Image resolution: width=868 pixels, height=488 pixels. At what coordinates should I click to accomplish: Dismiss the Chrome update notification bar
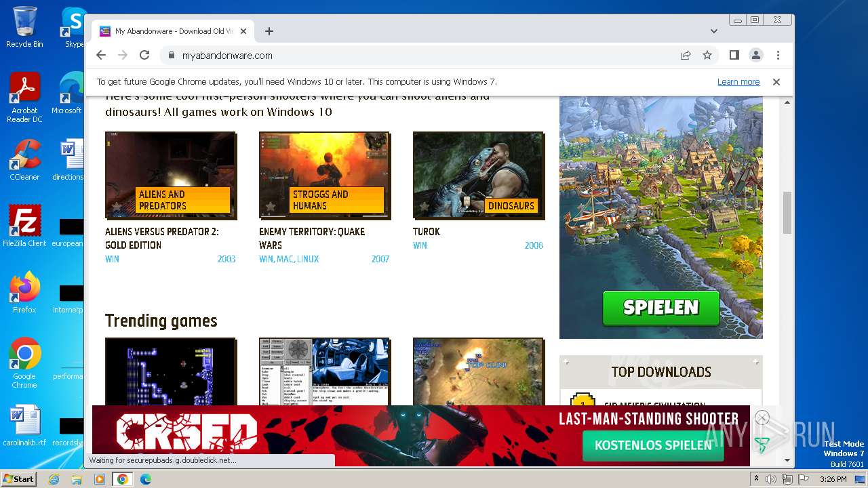[x=776, y=82]
